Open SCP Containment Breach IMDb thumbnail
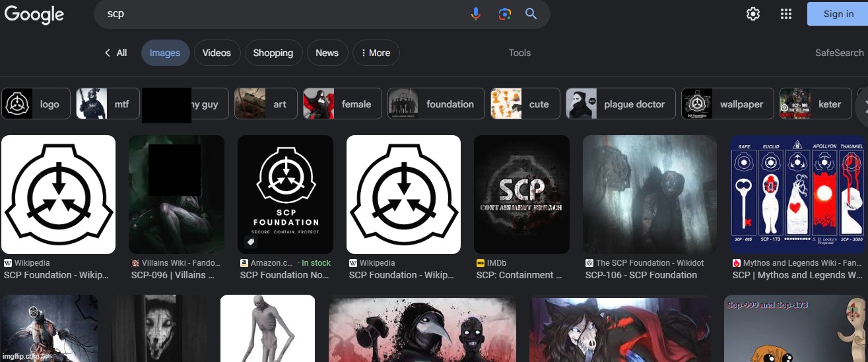Screen dimensions: 868x362 pyautogui.click(x=521, y=195)
